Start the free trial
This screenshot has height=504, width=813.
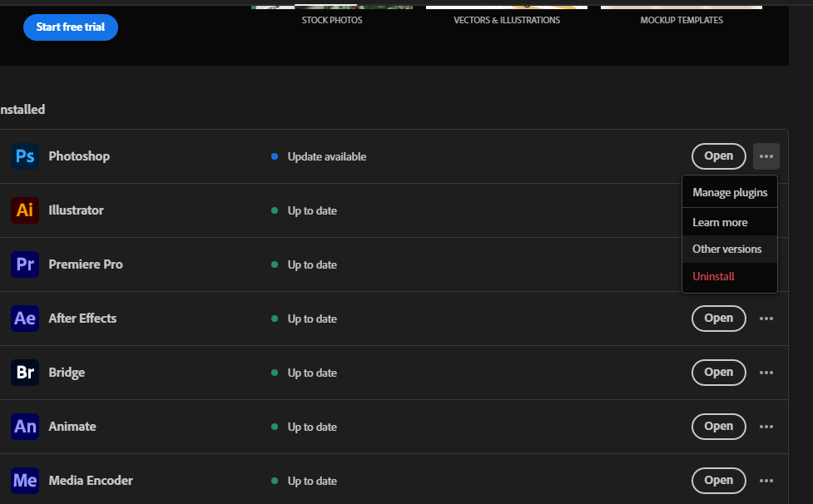tap(71, 27)
